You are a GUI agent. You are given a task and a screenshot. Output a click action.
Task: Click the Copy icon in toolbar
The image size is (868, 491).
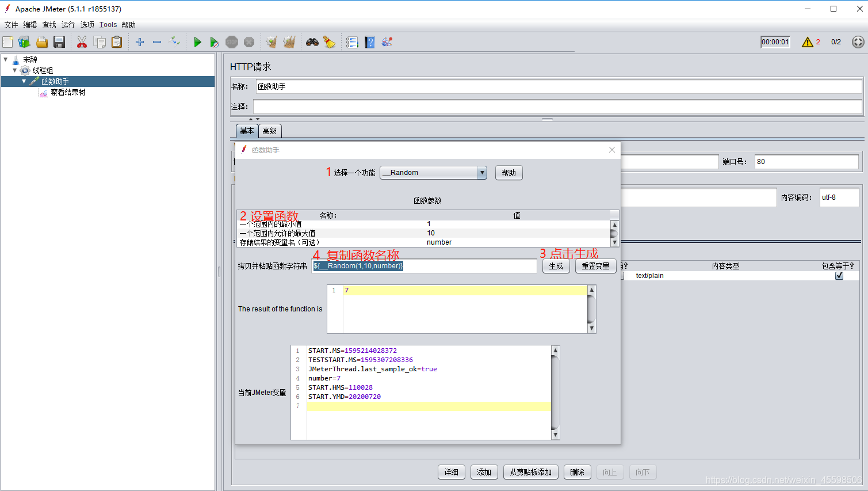coord(100,42)
